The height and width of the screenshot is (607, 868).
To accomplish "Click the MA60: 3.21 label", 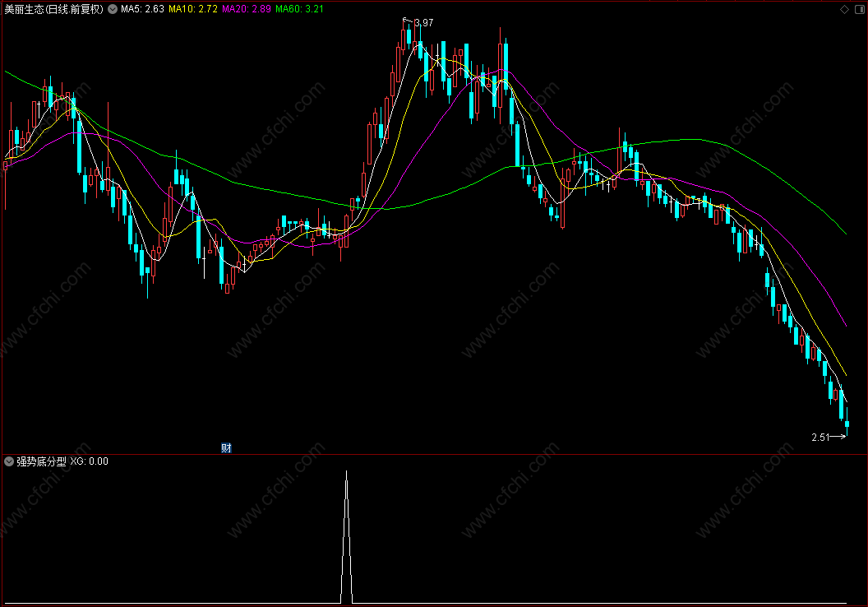I will tap(299, 9).
